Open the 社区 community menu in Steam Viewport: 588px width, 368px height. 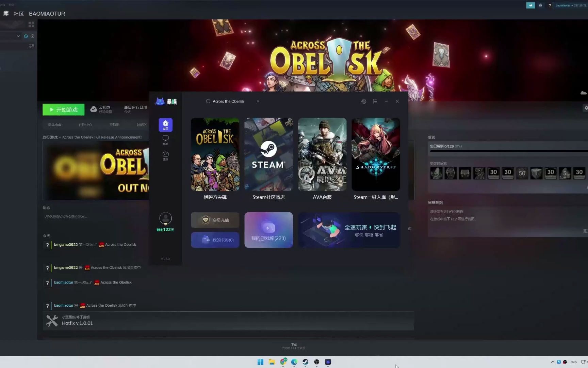click(19, 14)
